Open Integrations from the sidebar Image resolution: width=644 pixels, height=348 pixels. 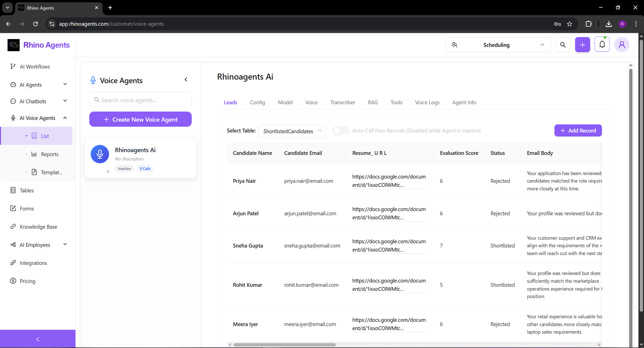click(33, 263)
